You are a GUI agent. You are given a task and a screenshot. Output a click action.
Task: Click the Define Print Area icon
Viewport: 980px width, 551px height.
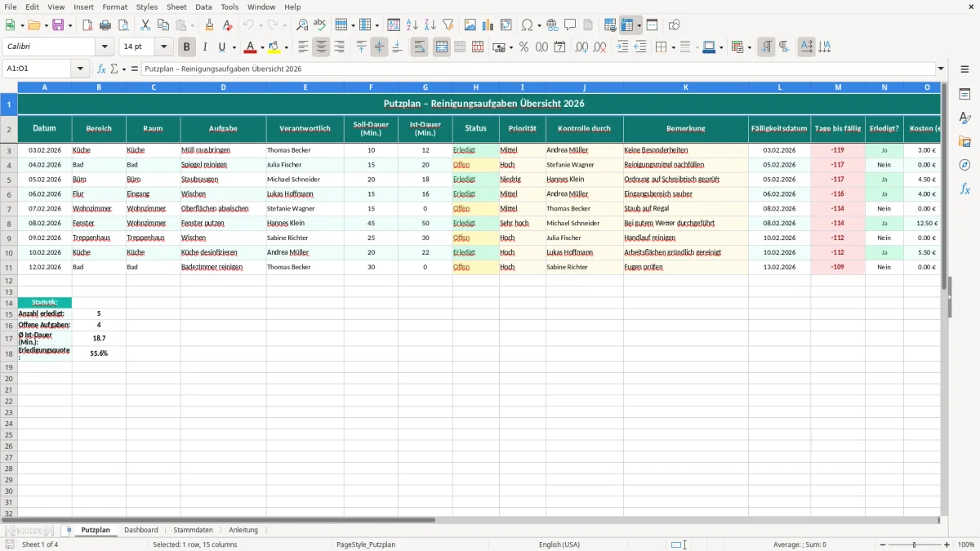click(610, 25)
